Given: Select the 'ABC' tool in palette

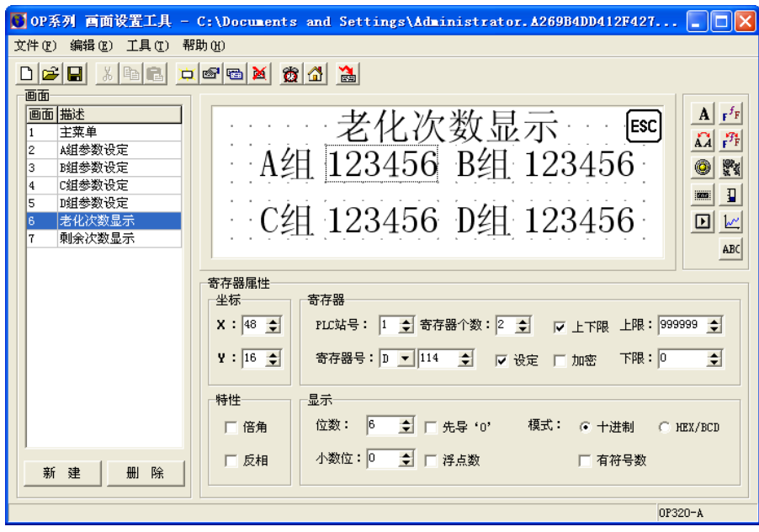Looking at the screenshot, I should (x=730, y=249).
